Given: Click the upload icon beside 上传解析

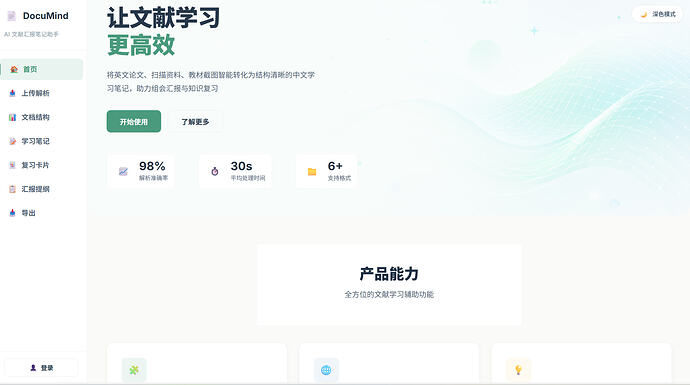Looking at the screenshot, I should pyautogui.click(x=12, y=93).
